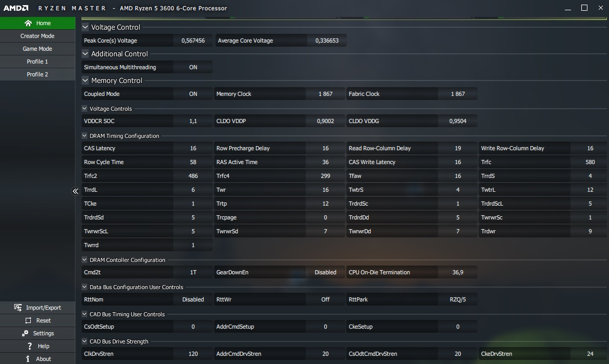Screen dimensions: 609x364
Task: Maximize the Ryzen Master window
Action: click(x=584, y=8)
